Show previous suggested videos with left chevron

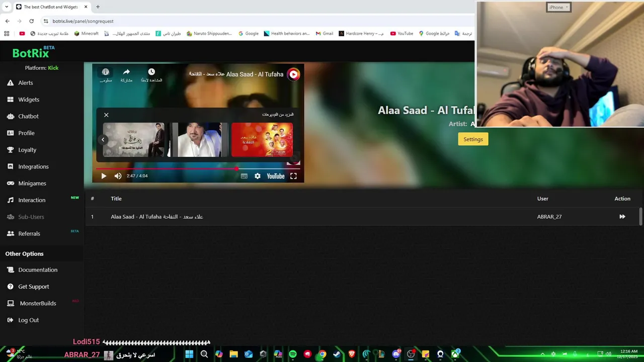coord(103,140)
